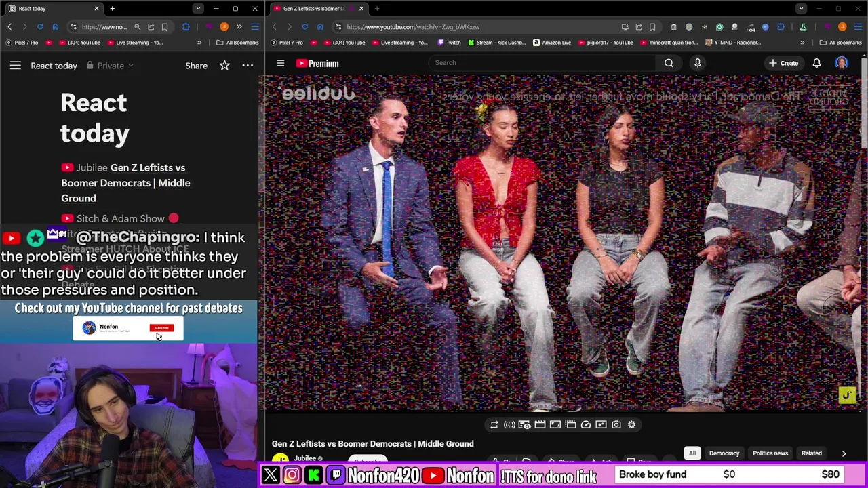Open extensions puzzle icon in Notion window

tap(186, 27)
